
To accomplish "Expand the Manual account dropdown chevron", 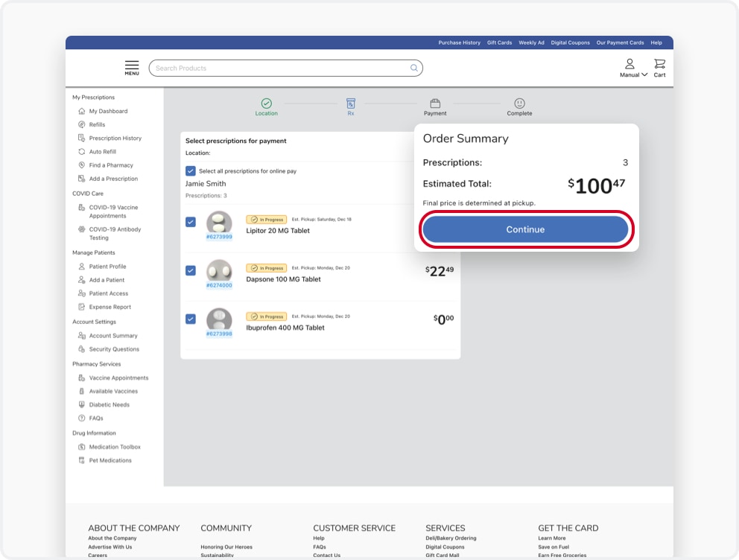I will [644, 74].
